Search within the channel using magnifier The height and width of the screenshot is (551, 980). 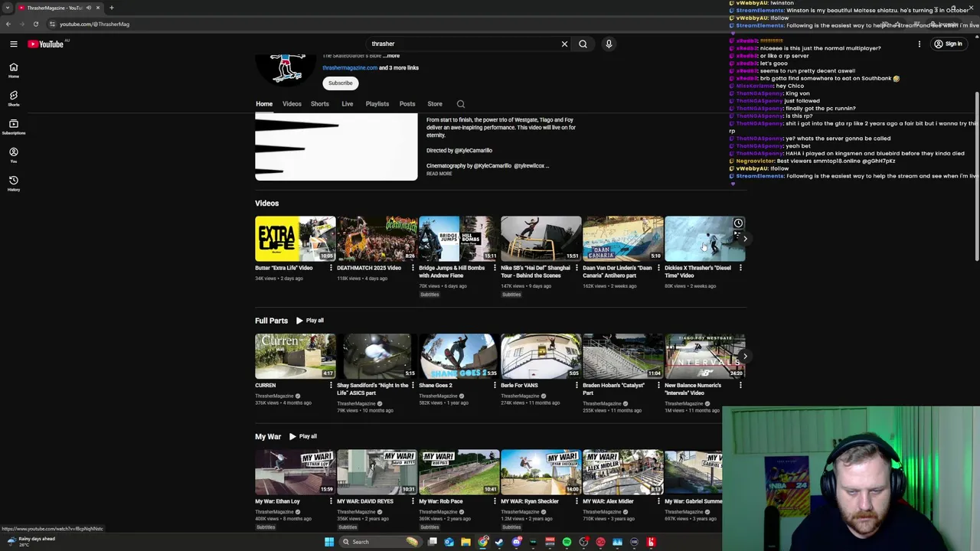click(460, 104)
